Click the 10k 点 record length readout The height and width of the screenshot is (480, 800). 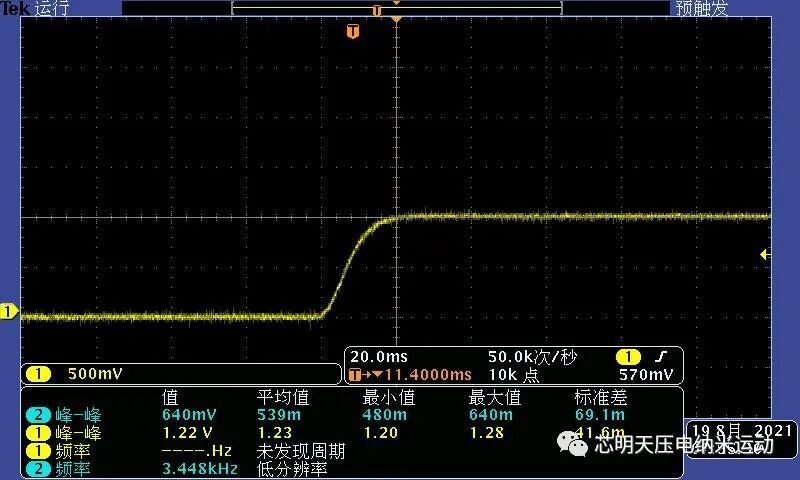[514, 375]
